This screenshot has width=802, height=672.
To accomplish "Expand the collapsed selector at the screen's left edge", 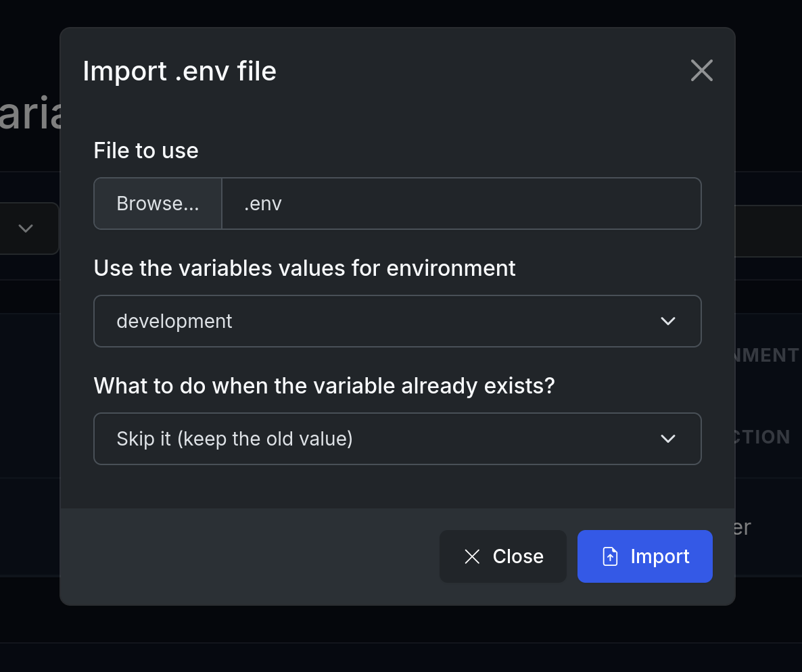I will tap(25, 229).
